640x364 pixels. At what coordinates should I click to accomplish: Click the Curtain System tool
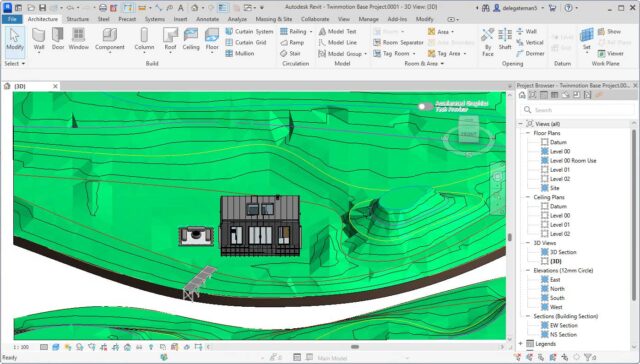pos(249,31)
